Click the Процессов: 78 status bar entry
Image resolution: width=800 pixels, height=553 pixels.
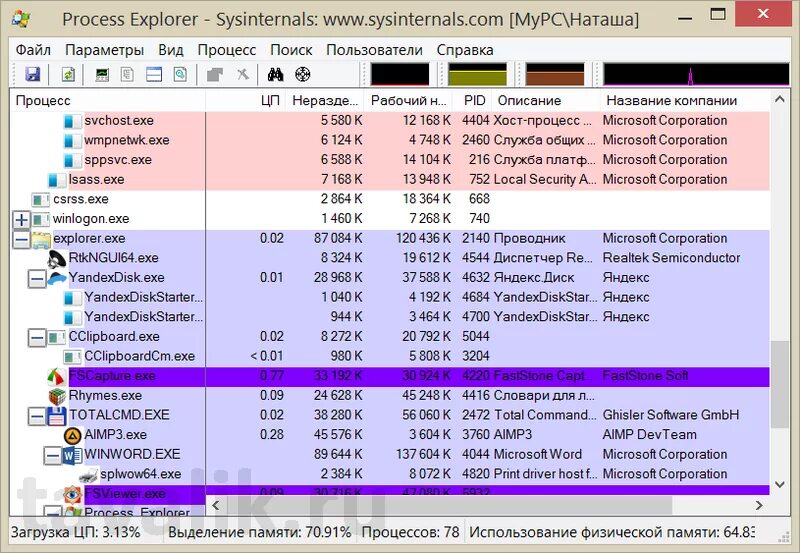click(x=410, y=533)
